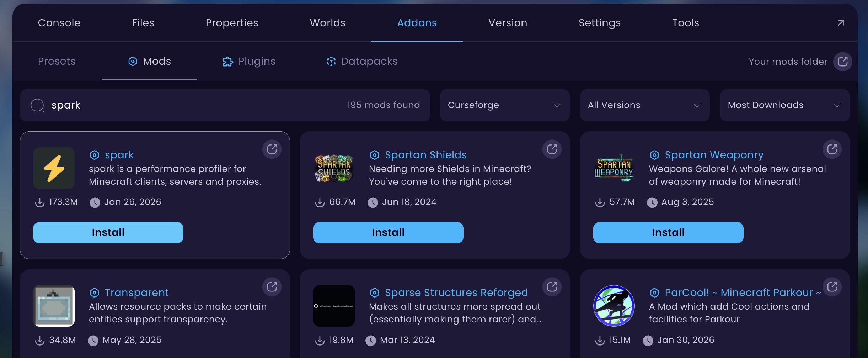The height and width of the screenshot is (358, 868).
Task: Click the clock icon next to Jan 26, 2026
Action: point(95,202)
